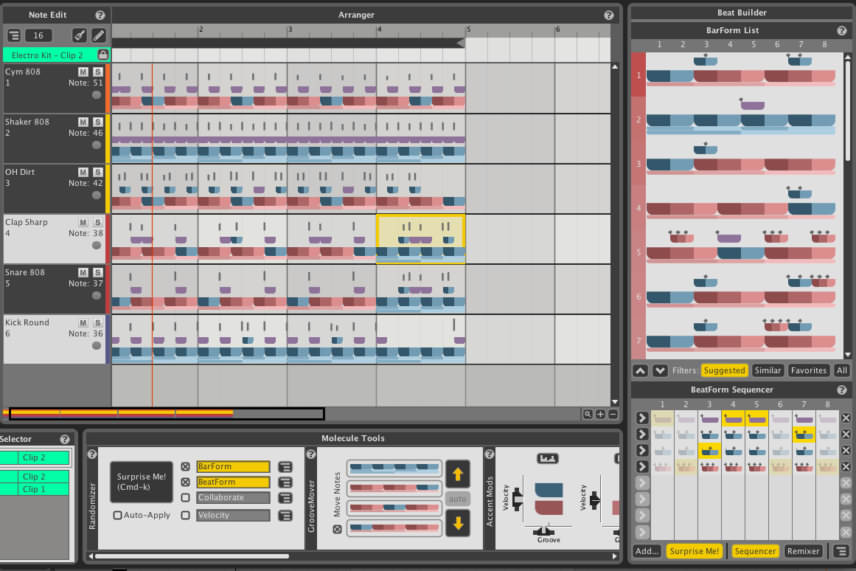
Task: Toggle the Electro Kit clip lock icon
Action: (x=103, y=55)
